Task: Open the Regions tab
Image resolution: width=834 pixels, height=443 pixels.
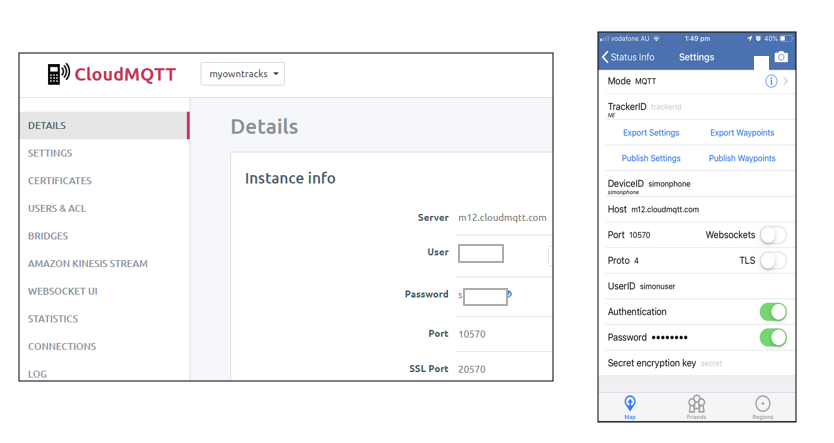Action: (x=763, y=407)
